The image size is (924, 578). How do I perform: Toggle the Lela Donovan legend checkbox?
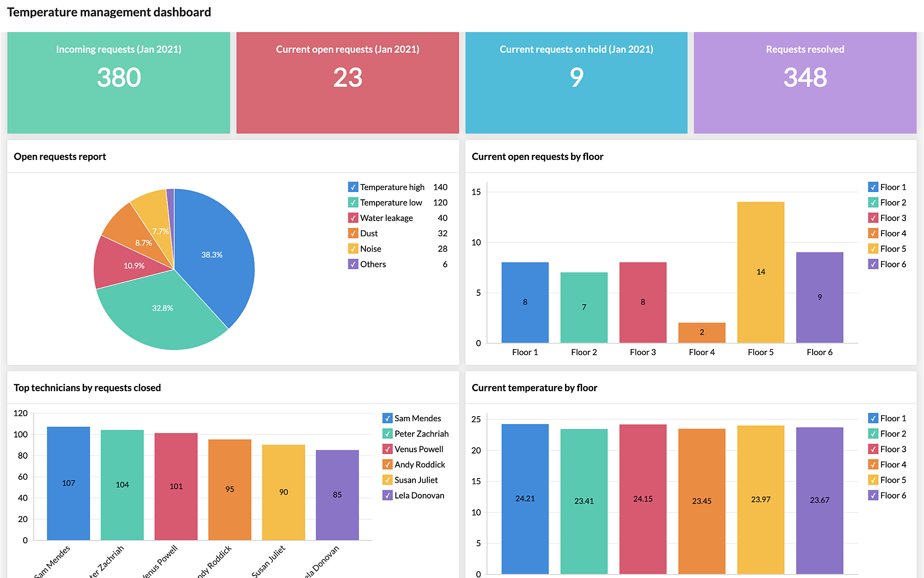(x=387, y=496)
